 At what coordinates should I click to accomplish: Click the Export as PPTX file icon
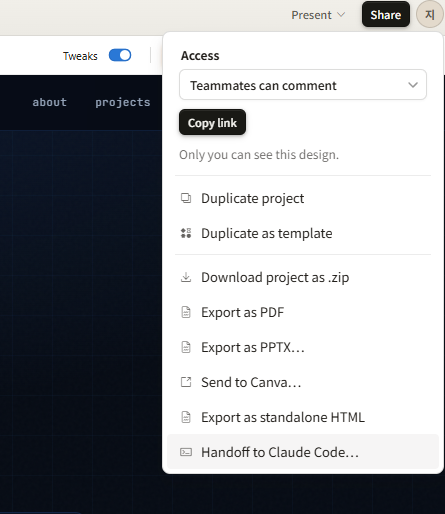186,347
